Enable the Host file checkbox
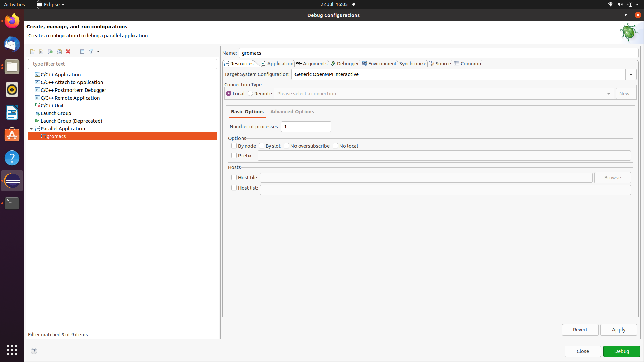Image resolution: width=644 pixels, height=362 pixels. coord(234,177)
